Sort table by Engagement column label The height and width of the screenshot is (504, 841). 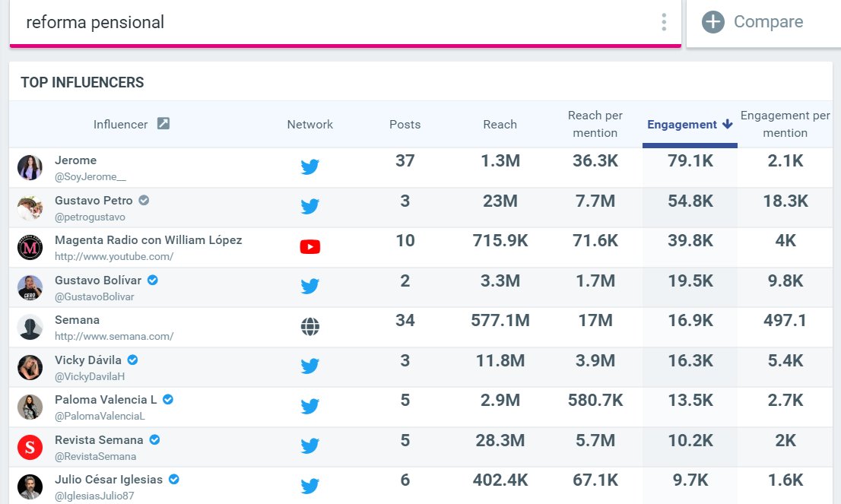pyautogui.click(x=682, y=125)
